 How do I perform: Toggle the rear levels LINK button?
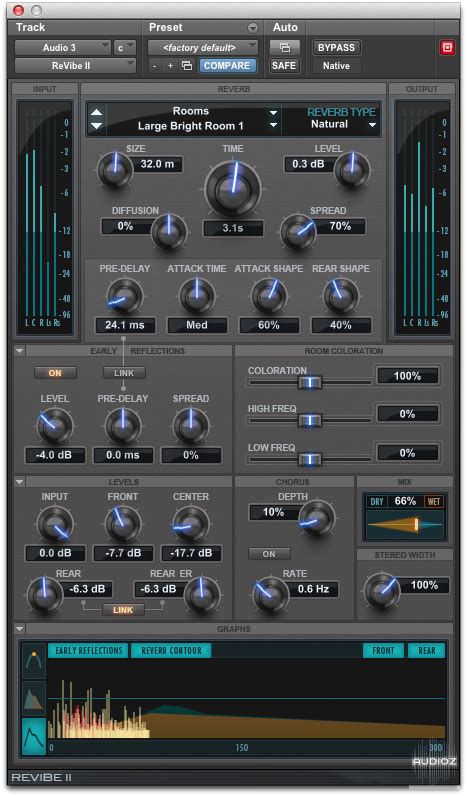(123, 610)
